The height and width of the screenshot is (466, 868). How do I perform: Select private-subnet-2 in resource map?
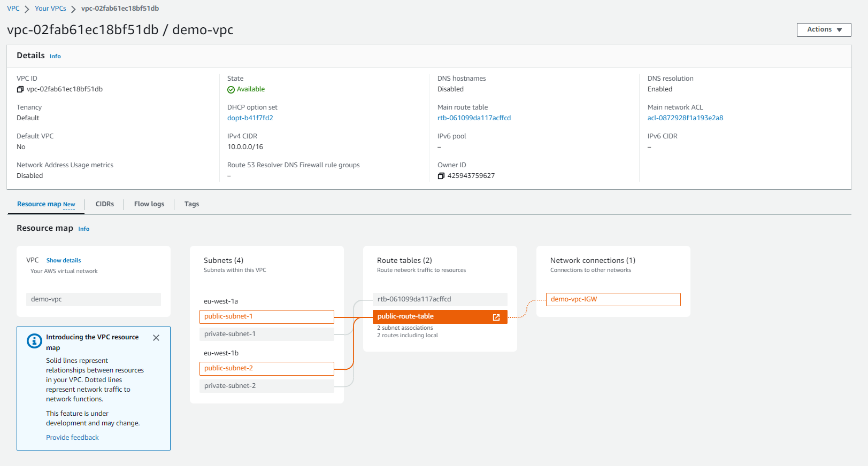(x=266, y=386)
